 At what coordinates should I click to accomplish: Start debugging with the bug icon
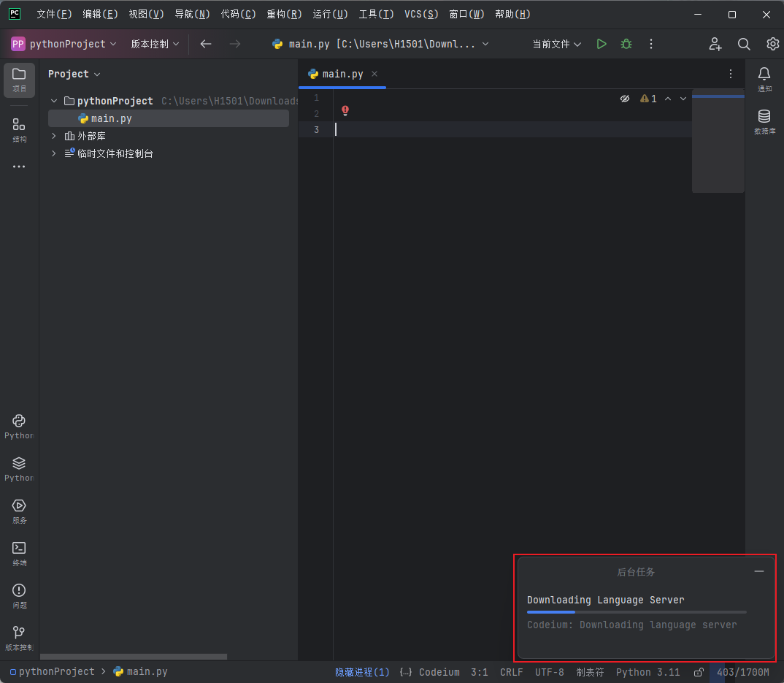[x=626, y=44]
